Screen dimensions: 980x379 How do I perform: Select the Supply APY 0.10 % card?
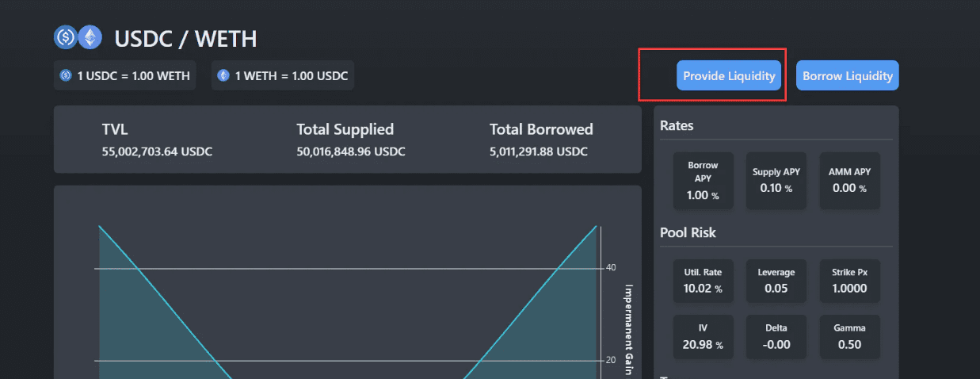[x=776, y=181]
